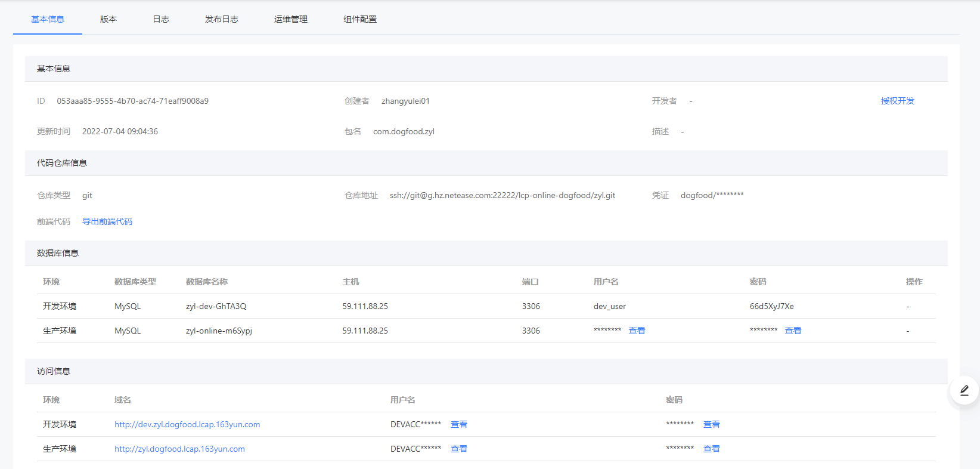View the production database username via 查看
The height and width of the screenshot is (469, 980).
click(x=637, y=331)
